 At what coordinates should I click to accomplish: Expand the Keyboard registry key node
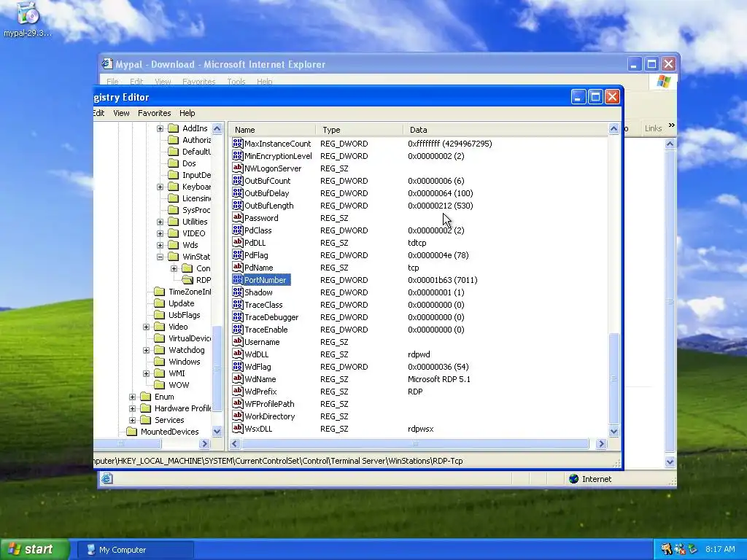pyautogui.click(x=160, y=187)
